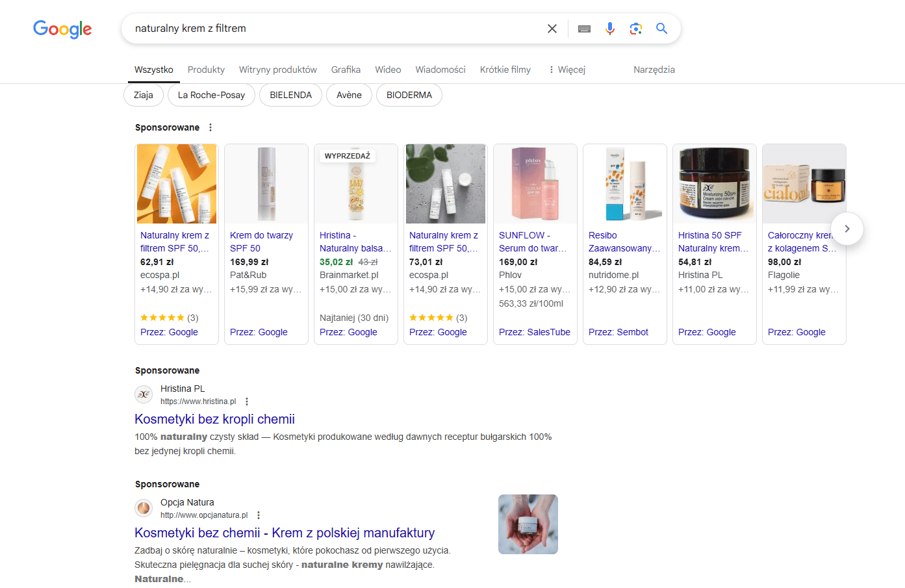The image size is (905, 588).
Task: Click the http://www.opcjanatura.pl URL text
Action: click(x=204, y=515)
